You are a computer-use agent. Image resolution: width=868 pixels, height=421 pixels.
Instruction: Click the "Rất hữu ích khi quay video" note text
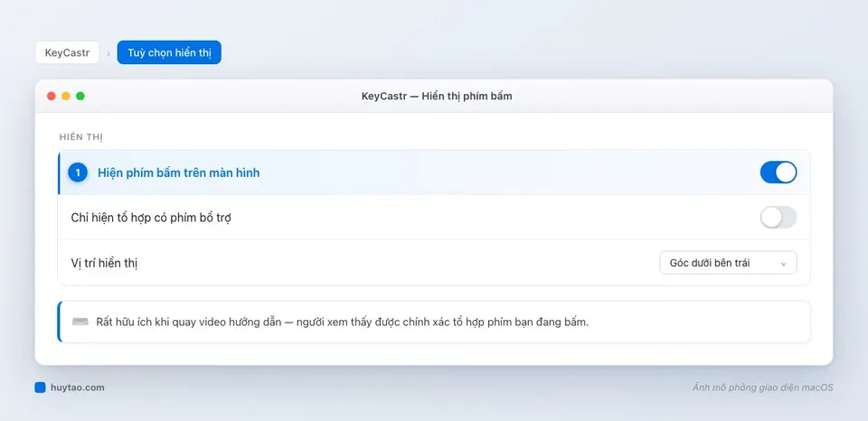click(x=342, y=322)
